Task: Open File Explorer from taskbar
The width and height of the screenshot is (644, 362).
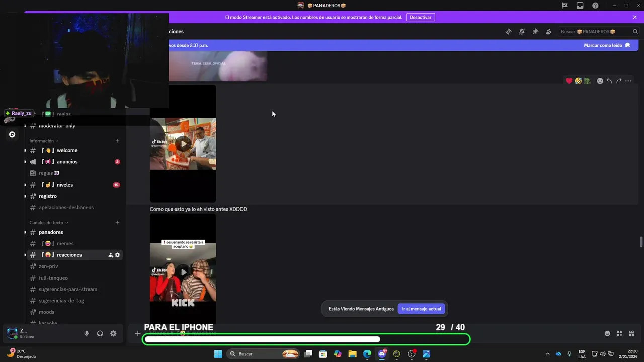Action: click(x=352, y=354)
